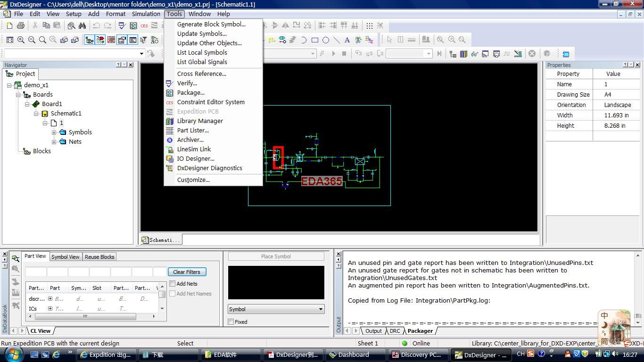644x362 pixels.
Task: Choose Cross Reference in Tools menu
Action: [x=202, y=74]
